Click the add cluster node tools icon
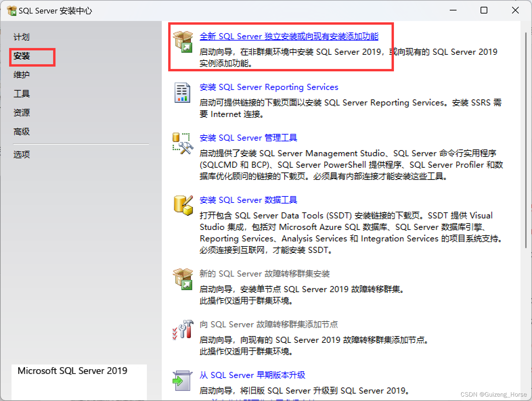532x401 pixels. pos(183,330)
